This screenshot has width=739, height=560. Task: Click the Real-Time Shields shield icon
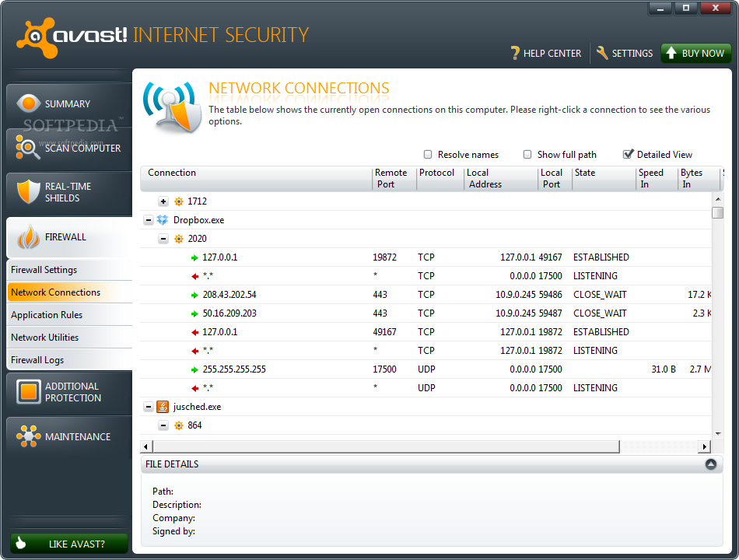pyautogui.click(x=28, y=191)
